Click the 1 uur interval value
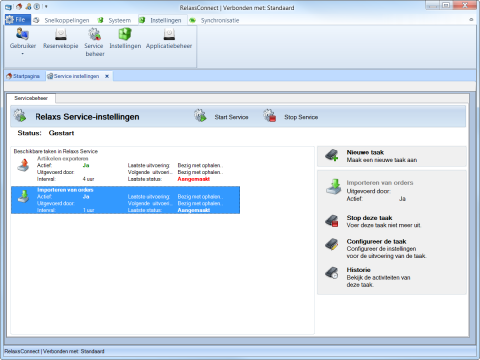The height and width of the screenshot is (360, 480). [x=88, y=210]
